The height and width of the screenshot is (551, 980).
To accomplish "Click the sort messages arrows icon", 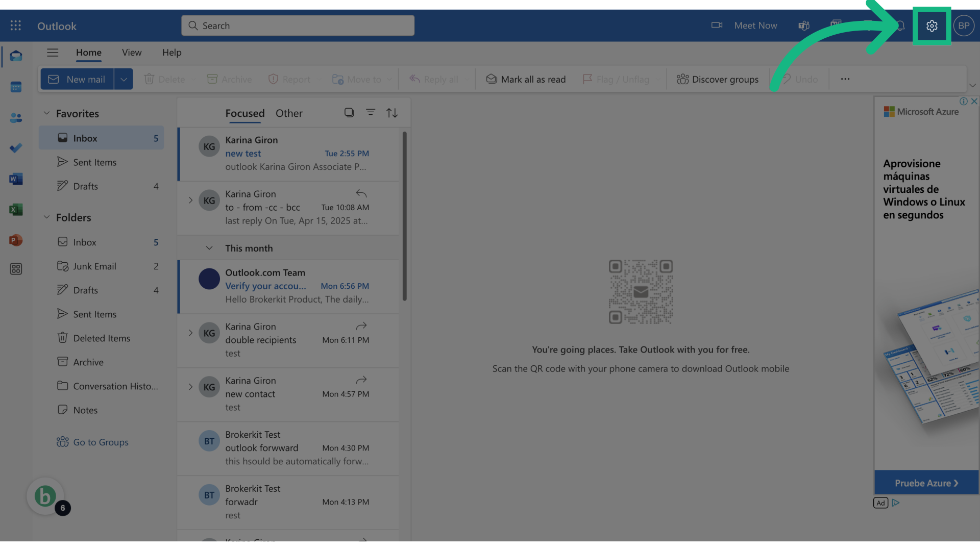I will (x=392, y=113).
